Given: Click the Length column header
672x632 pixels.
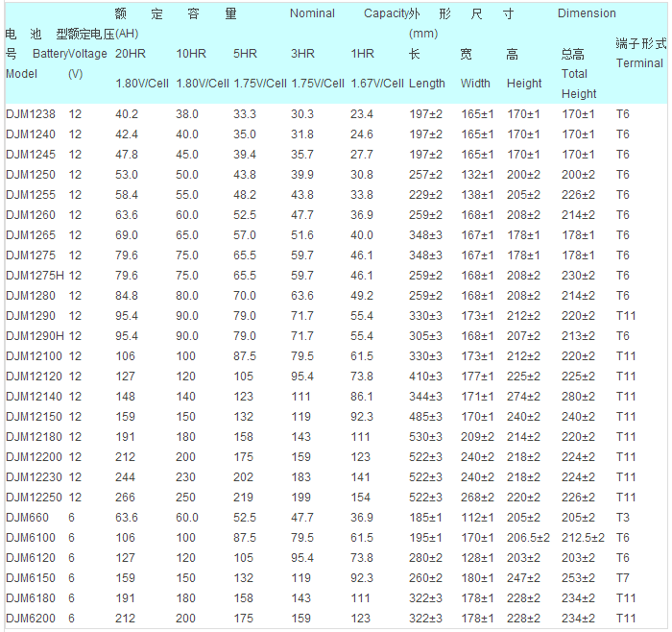Looking at the screenshot, I should pos(427,84).
